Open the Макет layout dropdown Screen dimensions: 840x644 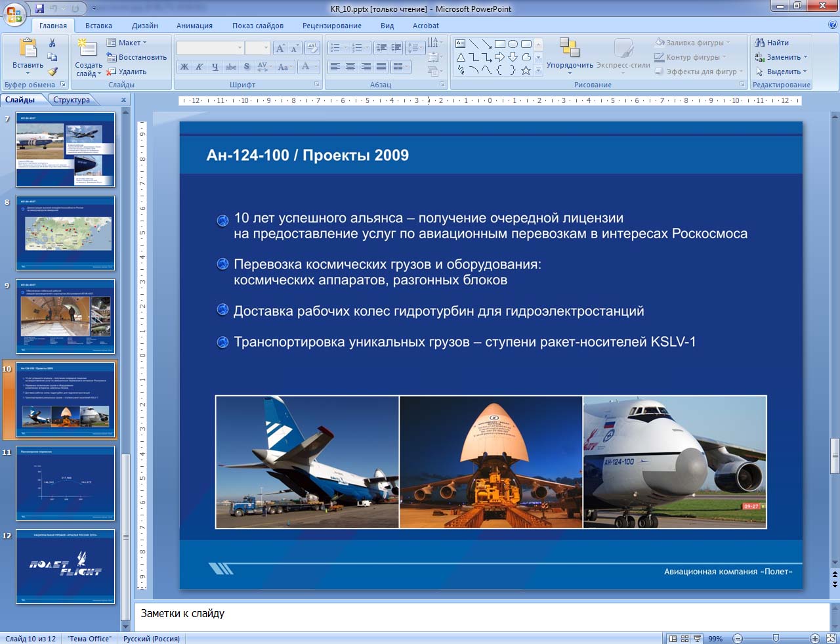coord(127,43)
